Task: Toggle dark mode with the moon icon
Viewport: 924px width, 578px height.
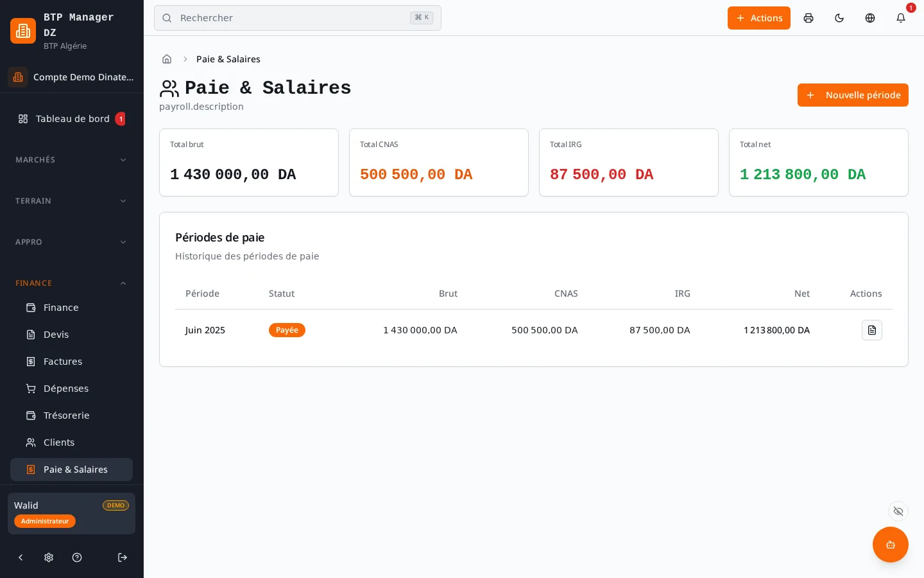Action: 839,18
